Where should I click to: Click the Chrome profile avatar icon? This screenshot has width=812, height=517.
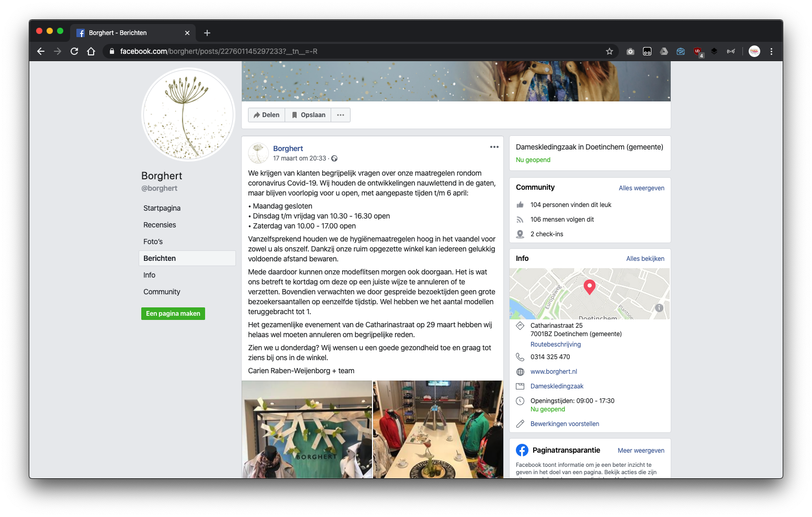pos(754,51)
